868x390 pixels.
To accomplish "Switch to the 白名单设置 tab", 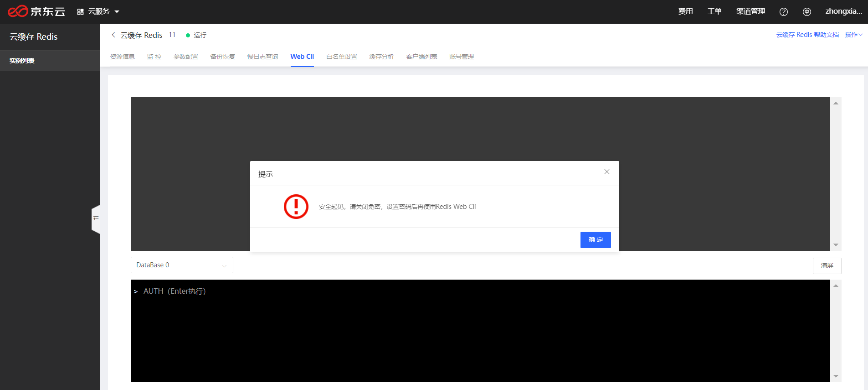I will (342, 57).
